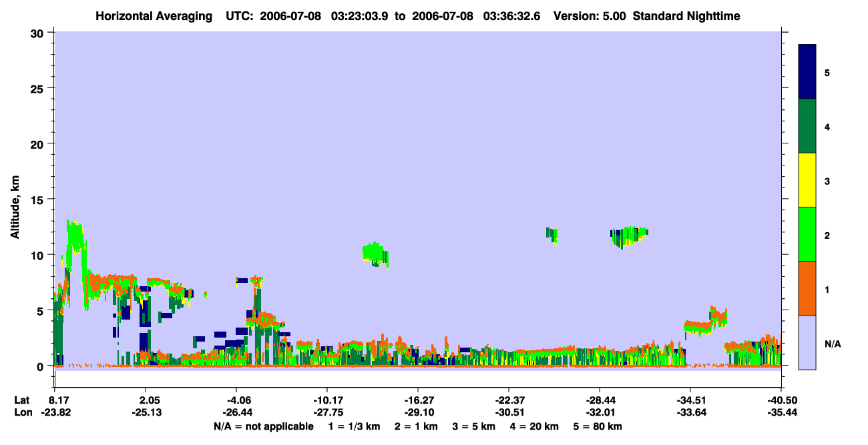Click 'Version: 5.00' in the title
868x445 pixels.
pyautogui.click(x=590, y=15)
